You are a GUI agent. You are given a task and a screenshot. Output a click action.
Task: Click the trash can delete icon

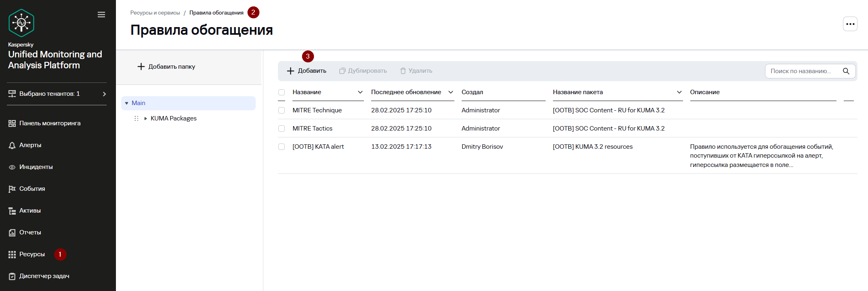(x=403, y=71)
